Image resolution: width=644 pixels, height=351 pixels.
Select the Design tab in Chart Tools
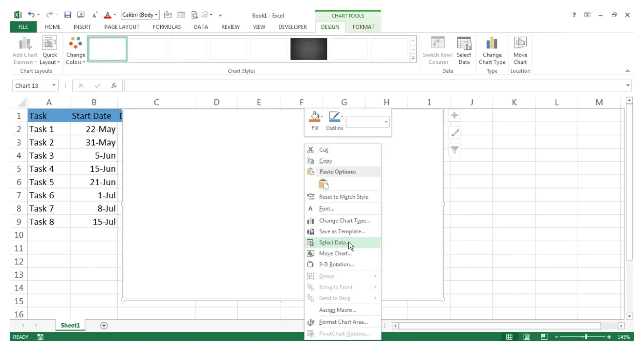tap(330, 27)
